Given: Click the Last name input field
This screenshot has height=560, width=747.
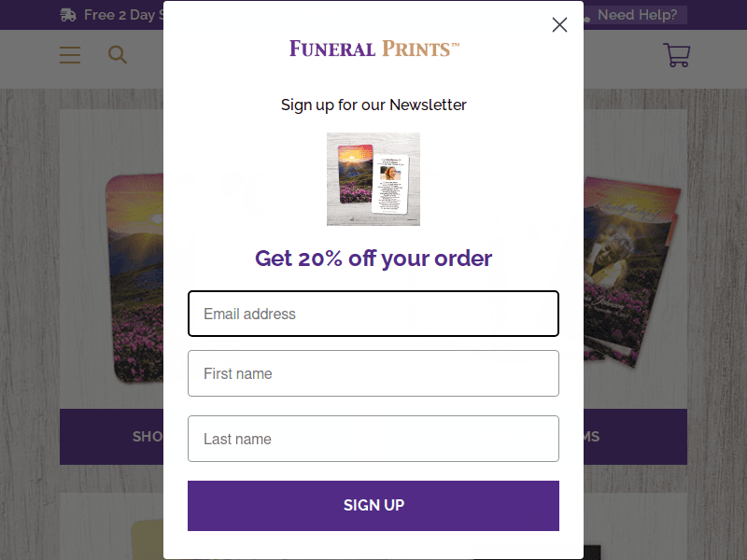Looking at the screenshot, I should (x=373, y=438).
